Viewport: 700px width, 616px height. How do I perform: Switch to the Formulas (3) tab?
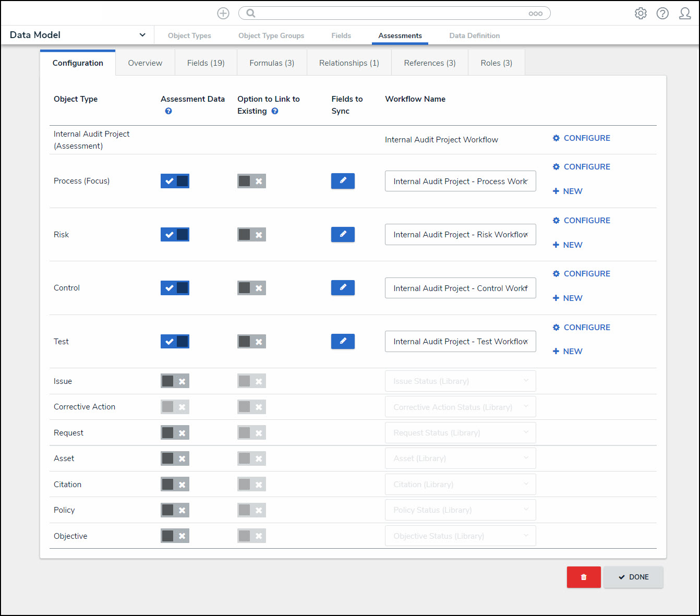pyautogui.click(x=272, y=63)
